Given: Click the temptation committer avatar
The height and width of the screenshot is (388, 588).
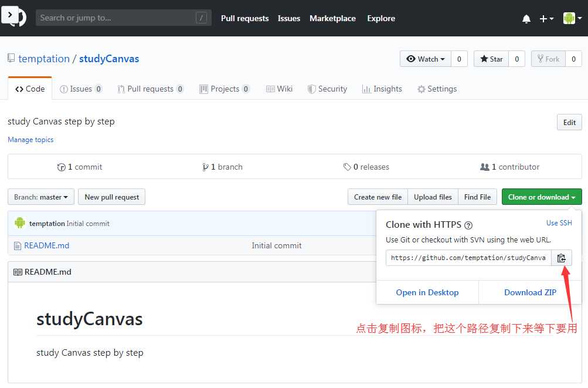Looking at the screenshot, I should click(x=20, y=223).
